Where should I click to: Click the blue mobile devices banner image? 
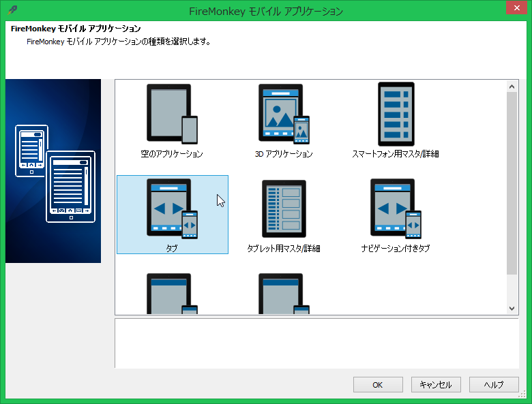(x=53, y=170)
